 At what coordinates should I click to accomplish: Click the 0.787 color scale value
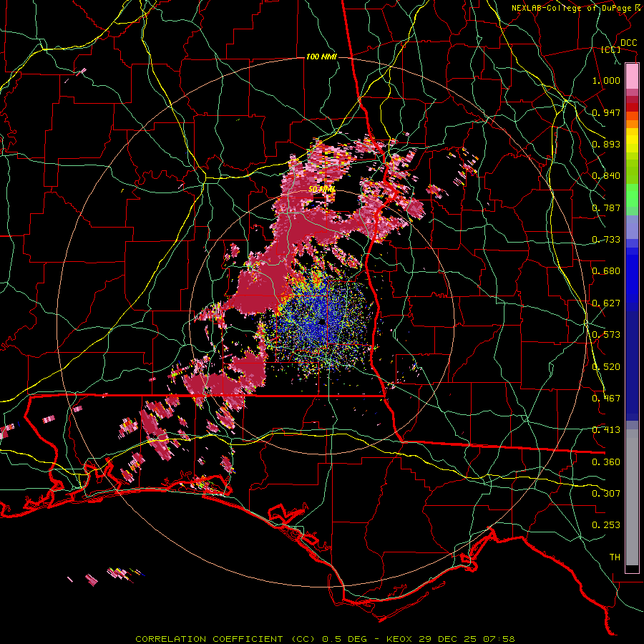[x=606, y=208]
